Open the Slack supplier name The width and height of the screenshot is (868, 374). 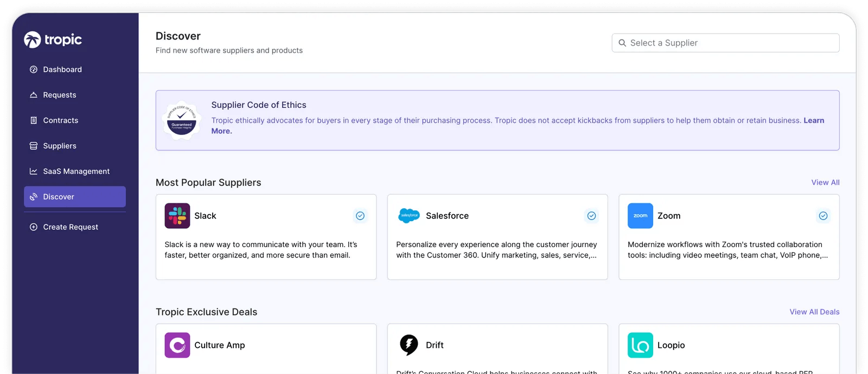point(205,216)
